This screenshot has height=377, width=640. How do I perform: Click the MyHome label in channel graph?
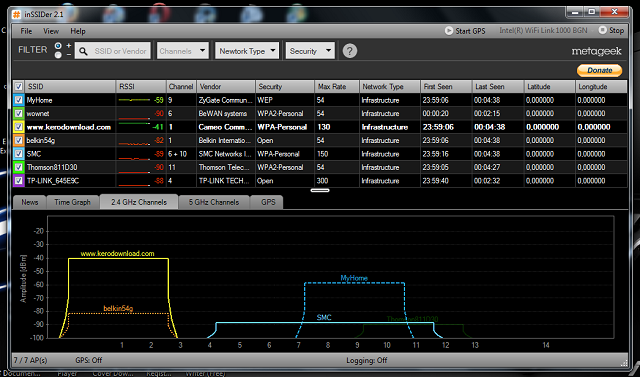(354, 278)
